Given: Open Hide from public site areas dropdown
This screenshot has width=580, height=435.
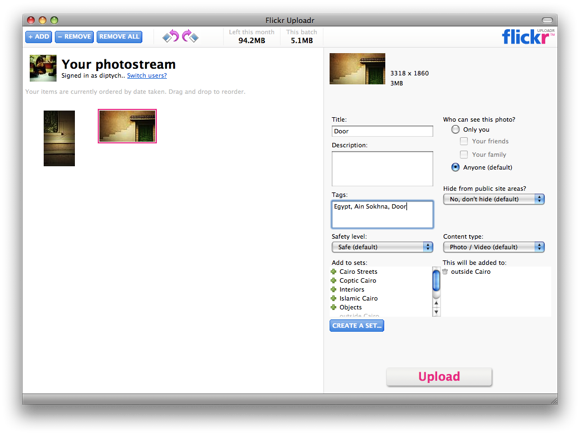Looking at the screenshot, I should [494, 199].
